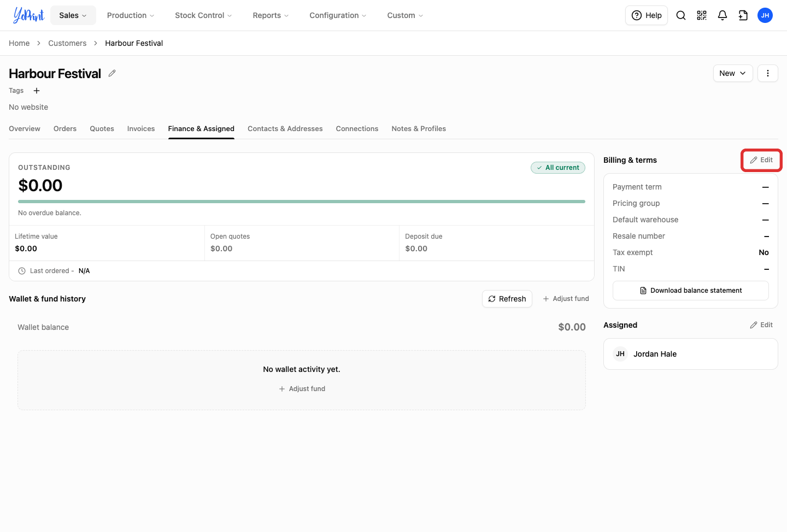Viewport: 787px width, 532px height.
Task: Open the QR code scanner icon
Action: pos(702,15)
